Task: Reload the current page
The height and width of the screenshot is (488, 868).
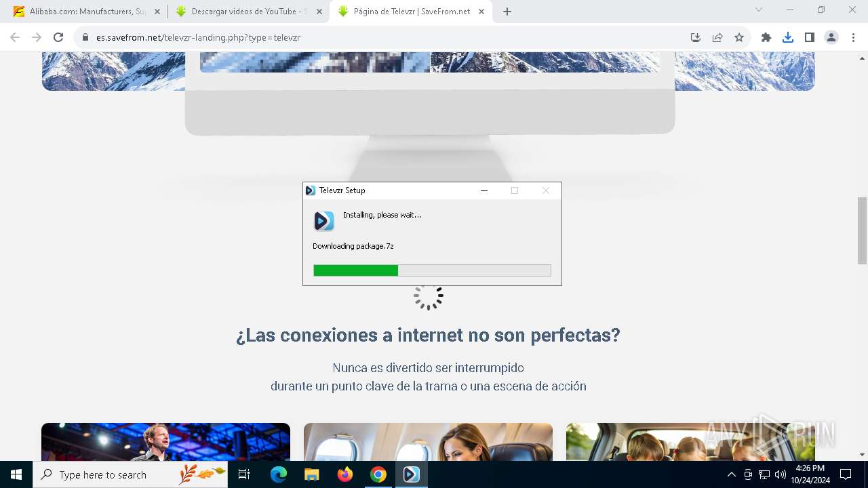Action: click(58, 37)
